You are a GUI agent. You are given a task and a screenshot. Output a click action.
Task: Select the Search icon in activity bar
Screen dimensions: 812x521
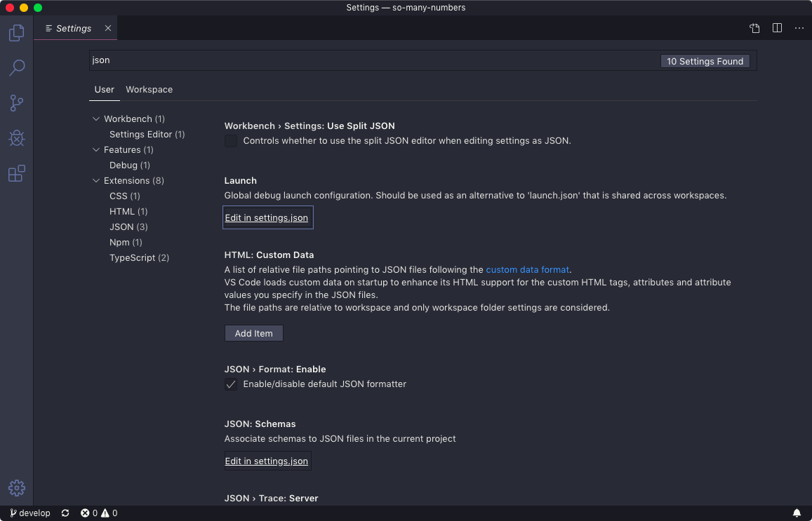tap(16, 68)
